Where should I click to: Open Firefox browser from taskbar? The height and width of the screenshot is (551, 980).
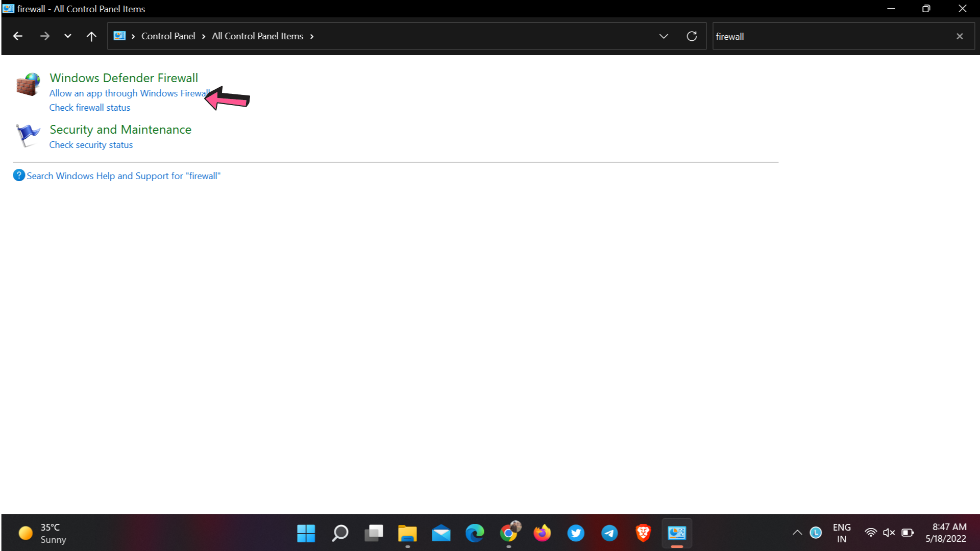[x=542, y=533]
